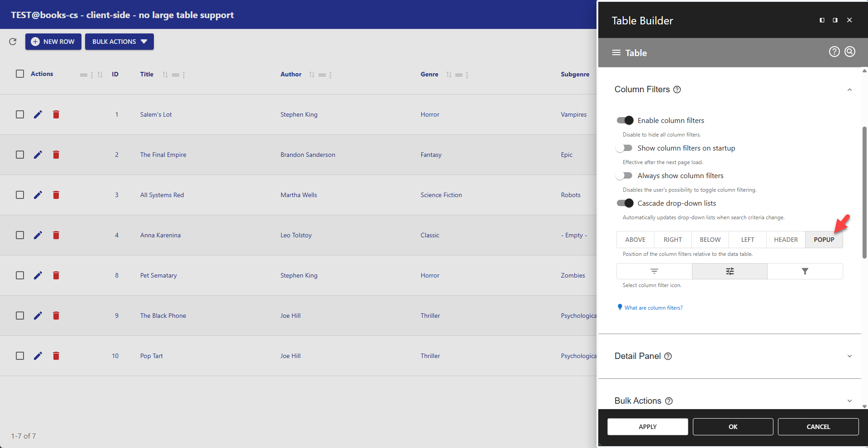Image resolution: width=868 pixels, height=448 pixels.
Task: Delete the All Systems Red row
Action: pos(56,195)
